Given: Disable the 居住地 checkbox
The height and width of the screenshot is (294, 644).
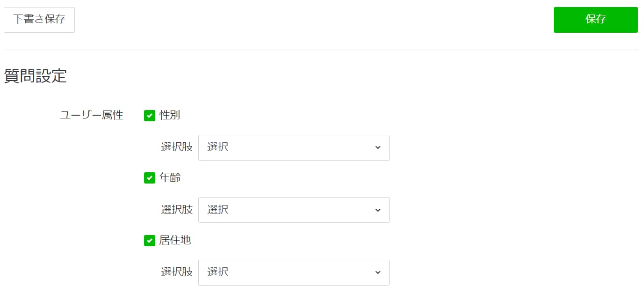Looking at the screenshot, I should click(150, 241).
